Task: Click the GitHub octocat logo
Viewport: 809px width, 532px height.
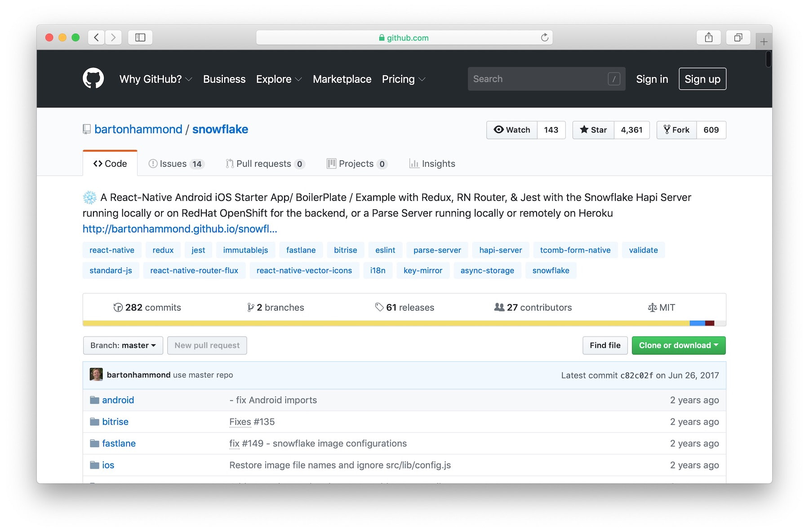Action: click(93, 79)
